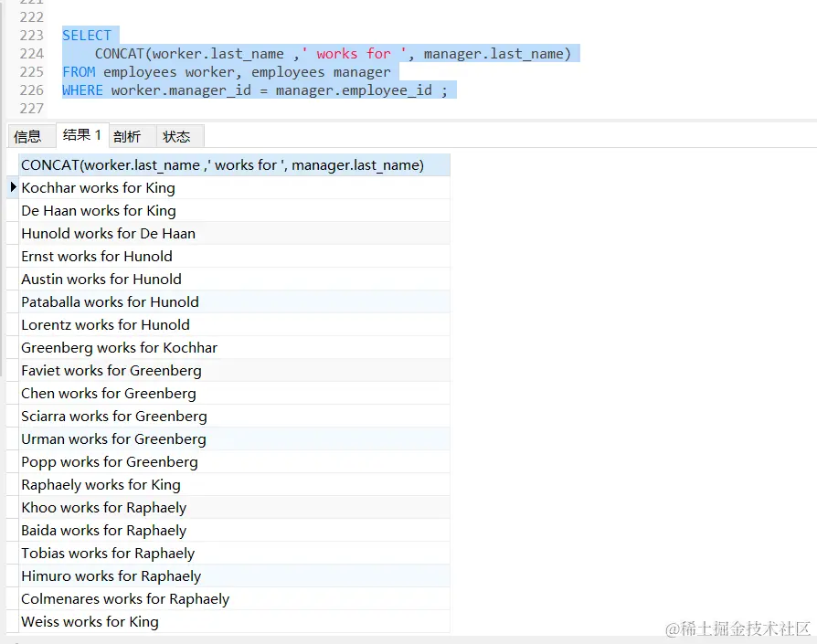
Task: Select row 'Sciarra works for Greenberg'
Action: pyautogui.click(x=234, y=417)
